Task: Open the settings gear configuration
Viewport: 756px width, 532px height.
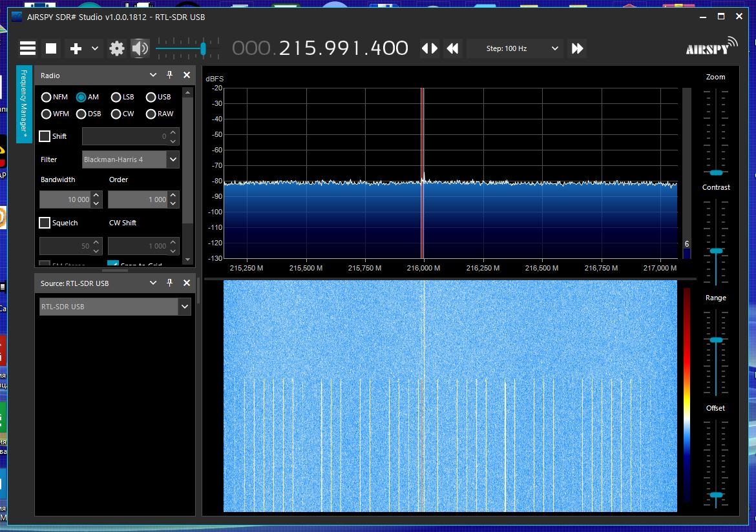Action: [x=117, y=48]
